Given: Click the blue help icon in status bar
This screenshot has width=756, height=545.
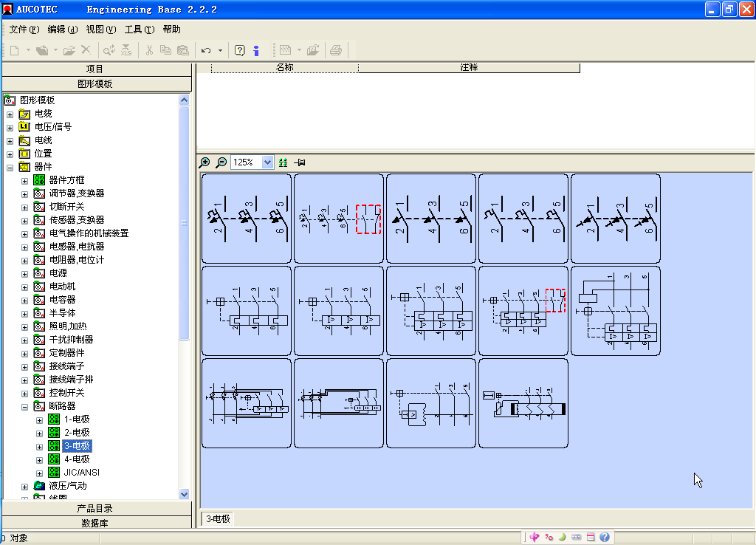Looking at the screenshot, I should tap(605, 537).
